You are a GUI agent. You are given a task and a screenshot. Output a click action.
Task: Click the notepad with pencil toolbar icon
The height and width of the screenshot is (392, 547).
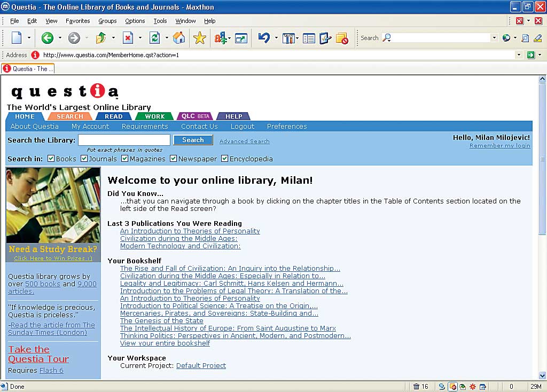pyautogui.click(x=325, y=38)
